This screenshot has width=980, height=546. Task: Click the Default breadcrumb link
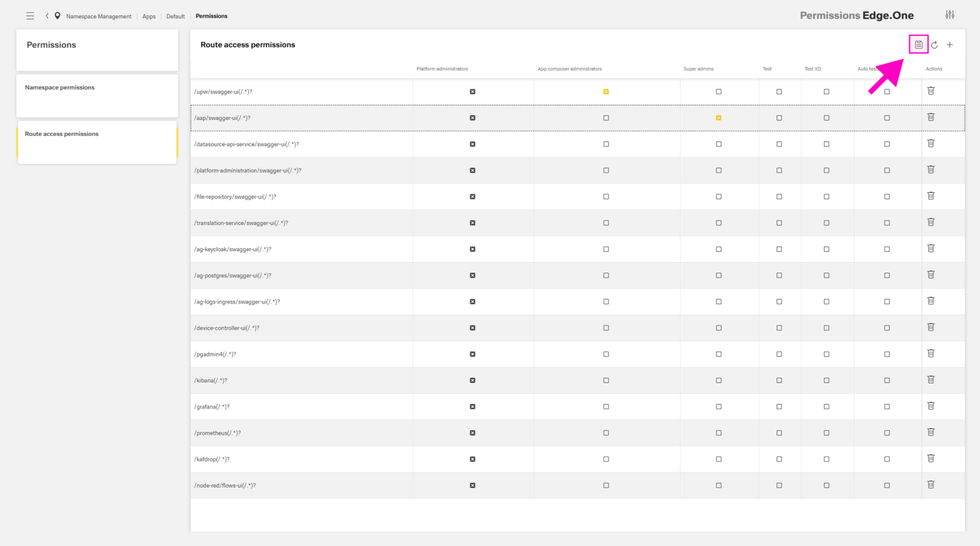click(175, 17)
